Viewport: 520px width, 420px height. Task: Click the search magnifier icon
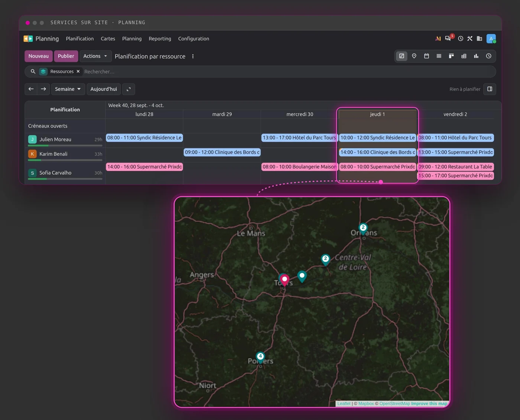(33, 71)
